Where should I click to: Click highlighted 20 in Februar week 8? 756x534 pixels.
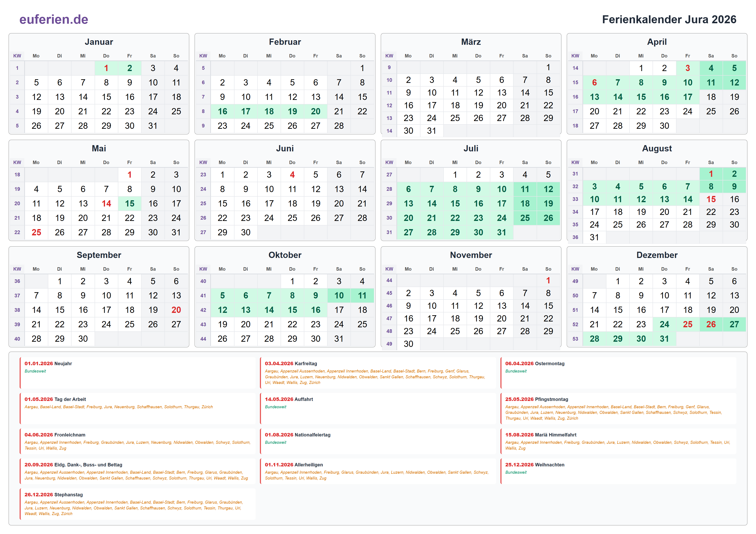[x=316, y=111]
